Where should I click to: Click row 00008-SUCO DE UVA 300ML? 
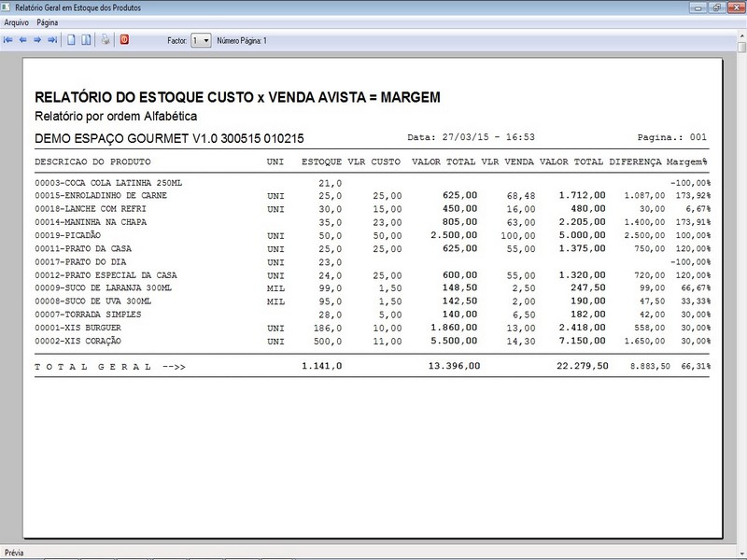(x=373, y=301)
